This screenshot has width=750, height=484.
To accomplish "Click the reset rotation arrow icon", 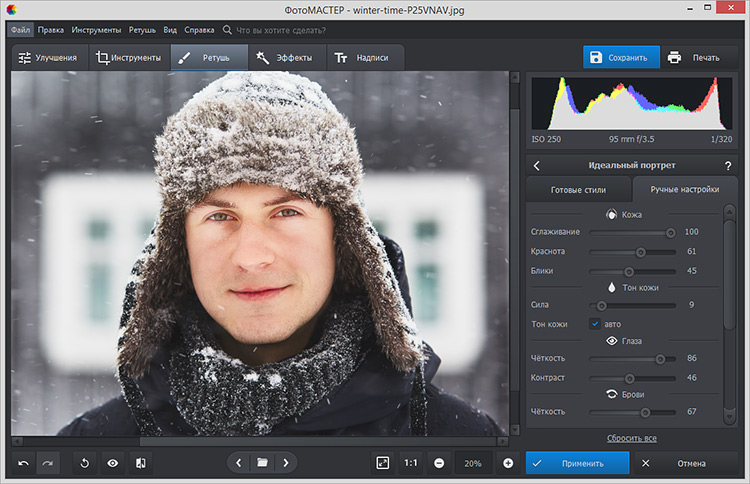I will pyautogui.click(x=85, y=463).
